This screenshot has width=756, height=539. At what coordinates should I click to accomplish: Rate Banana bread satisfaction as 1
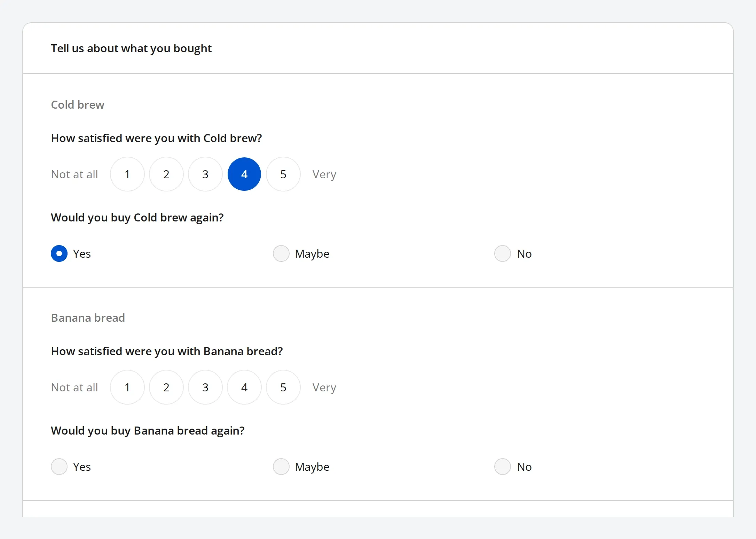[x=127, y=387]
